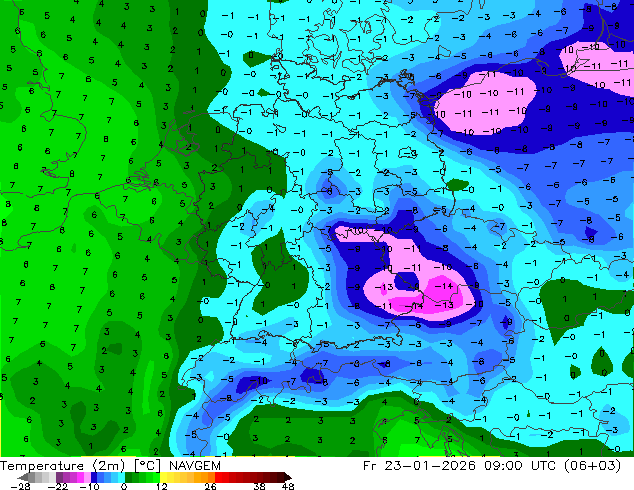Image resolution: width=634 pixels, height=490 pixels.
Task: Click the "26" legend scale label
Action: 210,486
